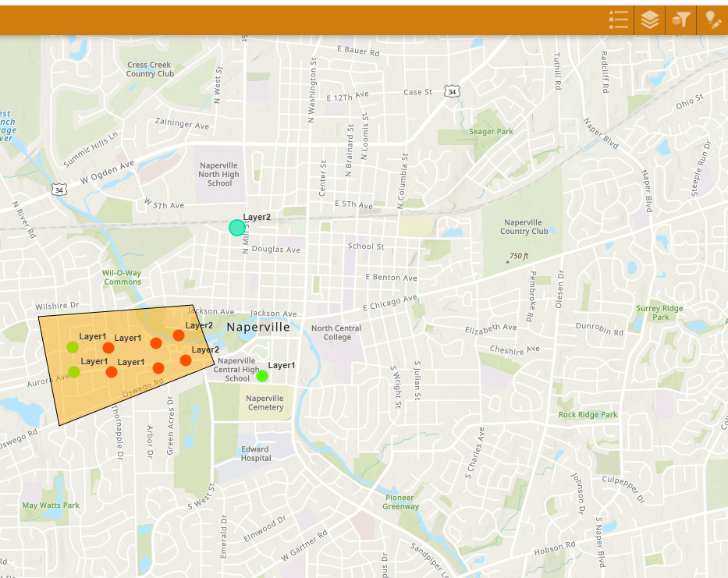
Task: Click the Seager Park label
Action: click(491, 131)
